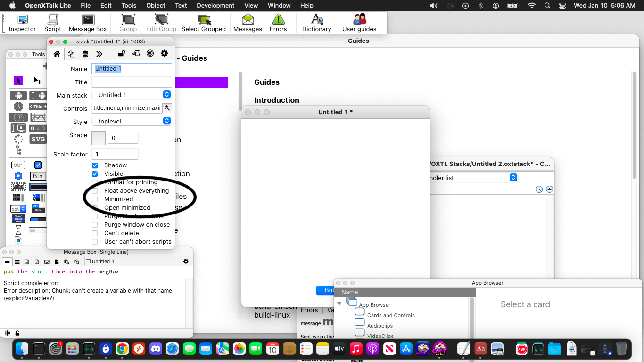The image size is (644, 362).
Task: Click the Scale factor field
Action: [115, 154]
